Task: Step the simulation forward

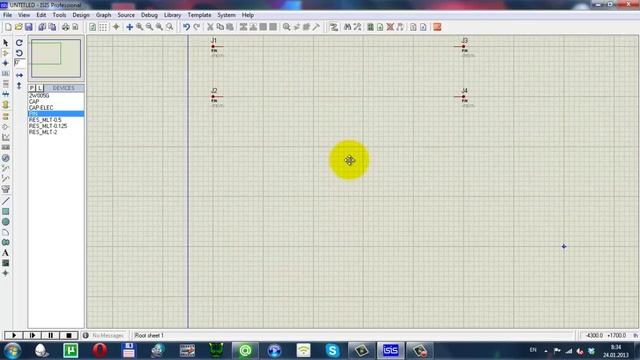Action: pyautogui.click(x=32, y=336)
